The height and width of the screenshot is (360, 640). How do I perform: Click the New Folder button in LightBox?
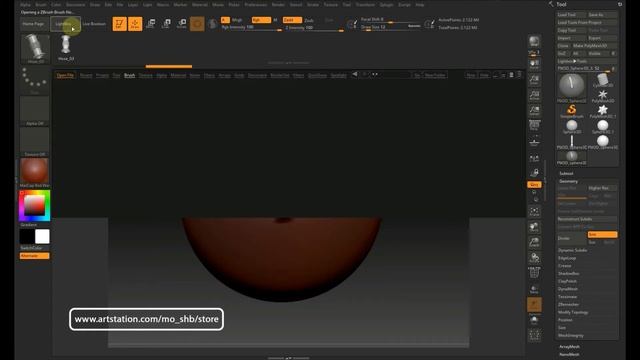point(435,76)
